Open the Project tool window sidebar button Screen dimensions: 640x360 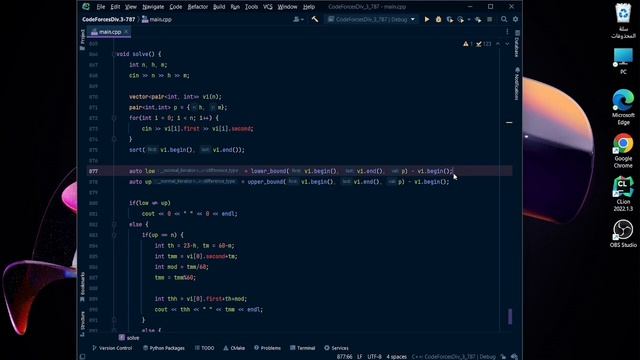83,39
